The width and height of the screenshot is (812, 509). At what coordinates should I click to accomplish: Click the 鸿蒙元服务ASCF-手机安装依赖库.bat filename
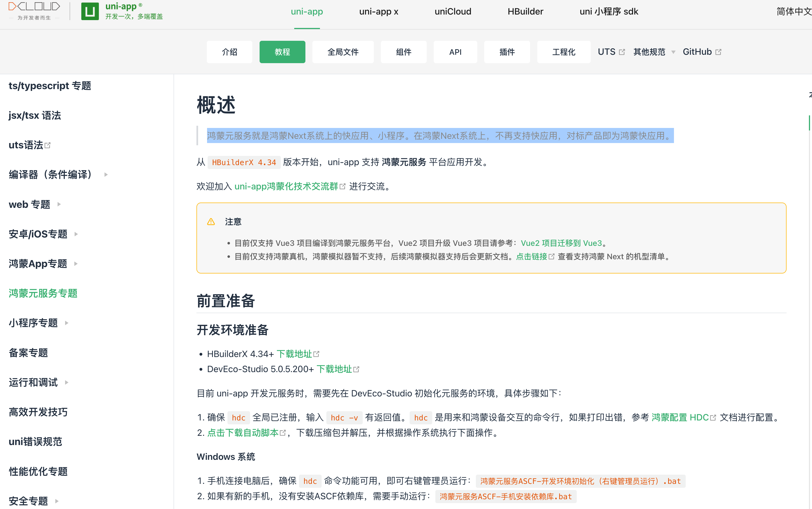506,496
